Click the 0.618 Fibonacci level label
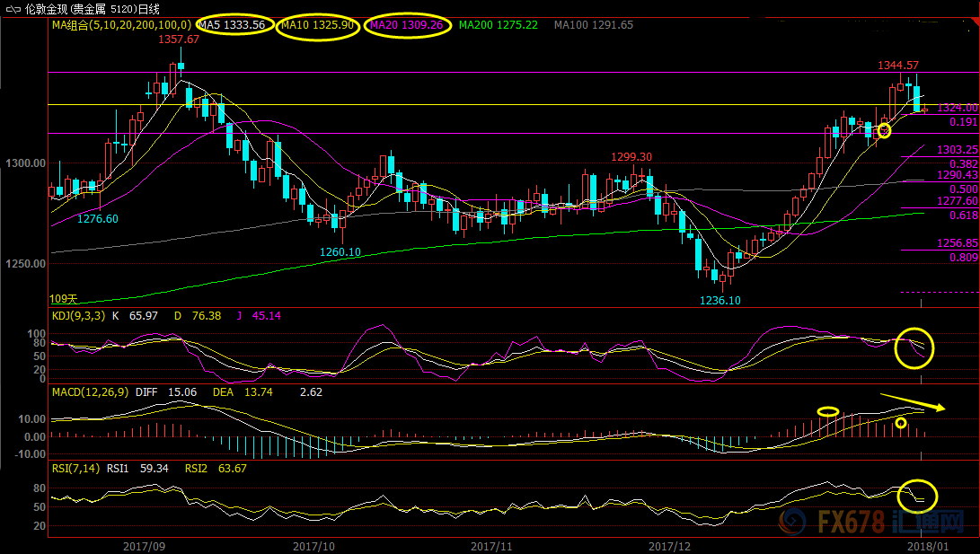 pos(964,215)
